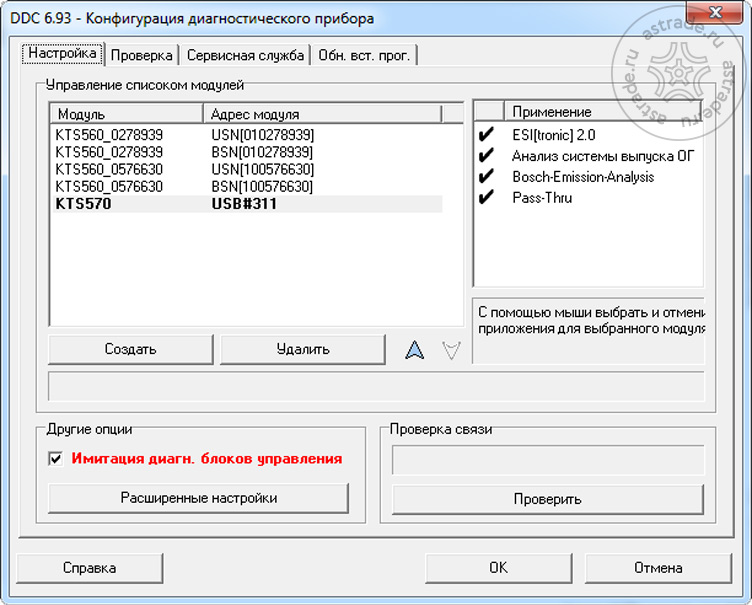This screenshot has height=605, width=752.
Task: Confirm with the OK button
Action: tap(498, 568)
